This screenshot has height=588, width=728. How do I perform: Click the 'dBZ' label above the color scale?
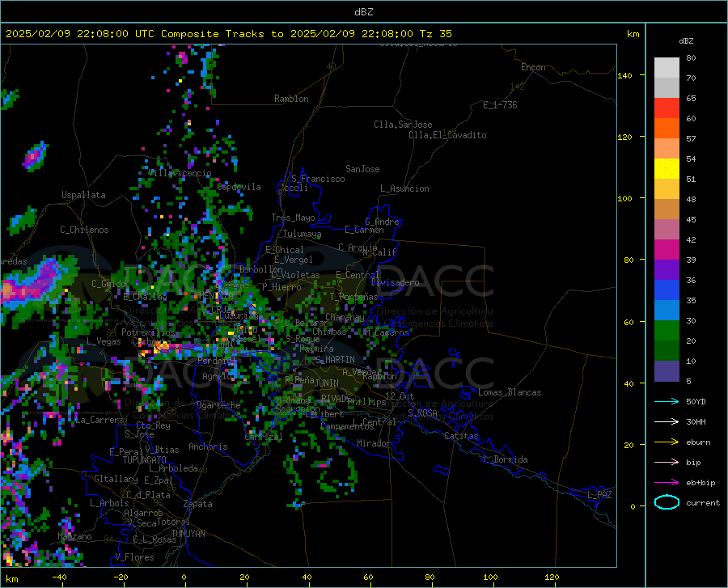686,40
